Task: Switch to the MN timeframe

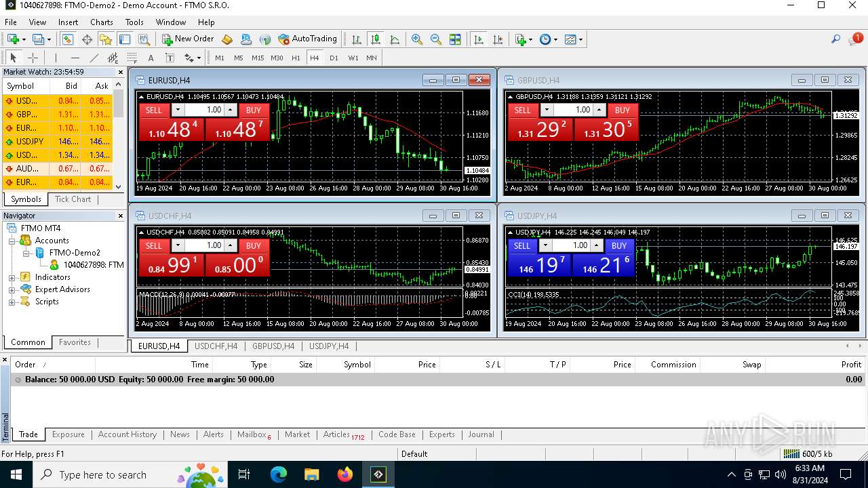Action: [x=372, y=58]
